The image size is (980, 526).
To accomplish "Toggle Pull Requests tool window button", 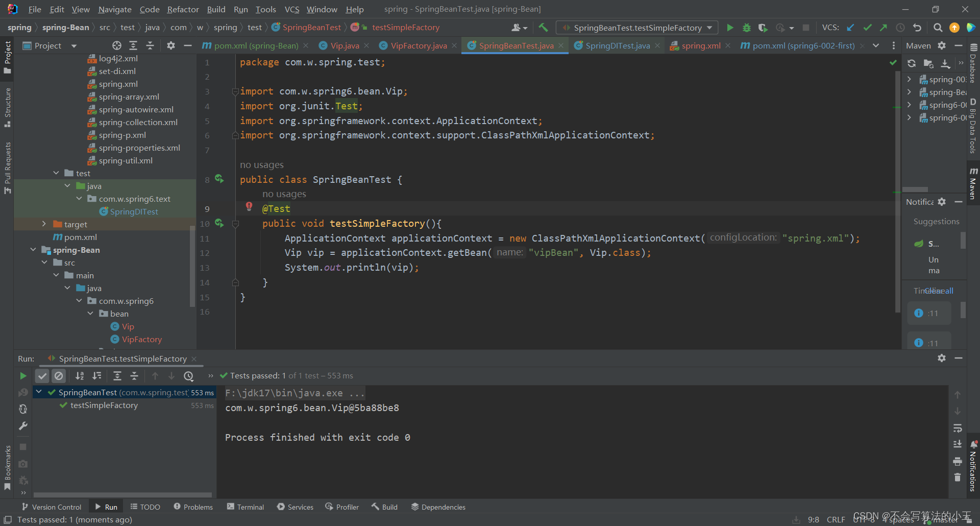I will [x=7, y=168].
